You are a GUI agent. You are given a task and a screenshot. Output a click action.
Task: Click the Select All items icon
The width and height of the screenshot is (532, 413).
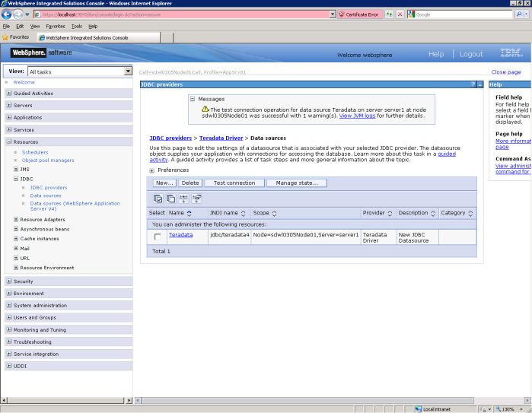point(158,199)
